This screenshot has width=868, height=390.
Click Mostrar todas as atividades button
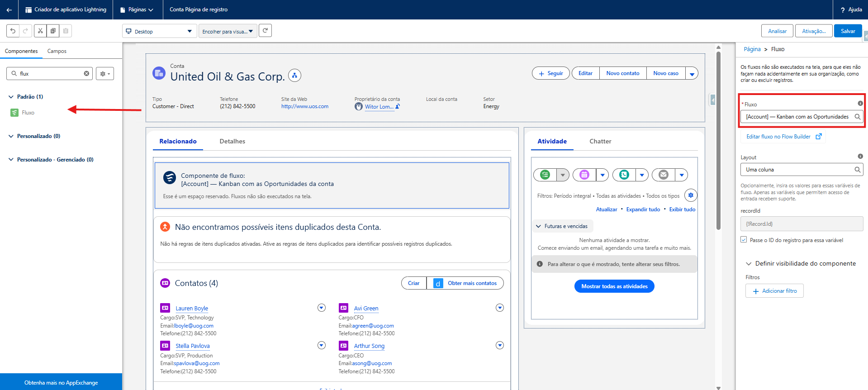pyautogui.click(x=614, y=286)
